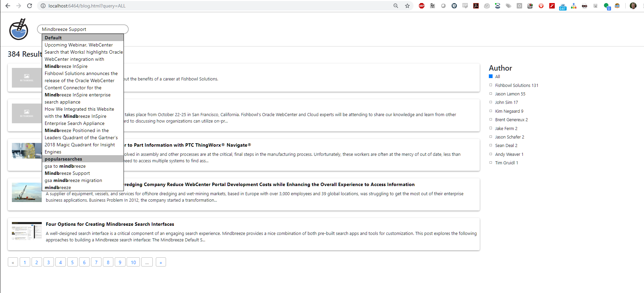
Task: Bookmark this page with the star icon
Action: click(x=407, y=6)
